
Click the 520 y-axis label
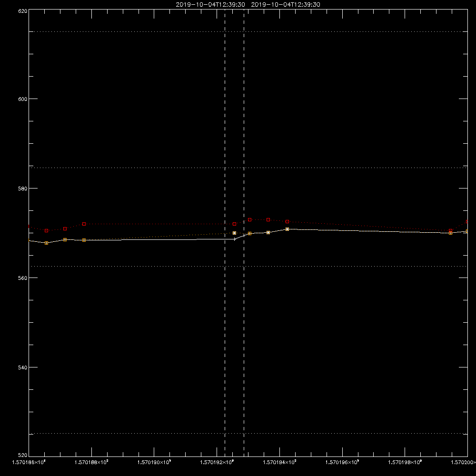point(23,455)
